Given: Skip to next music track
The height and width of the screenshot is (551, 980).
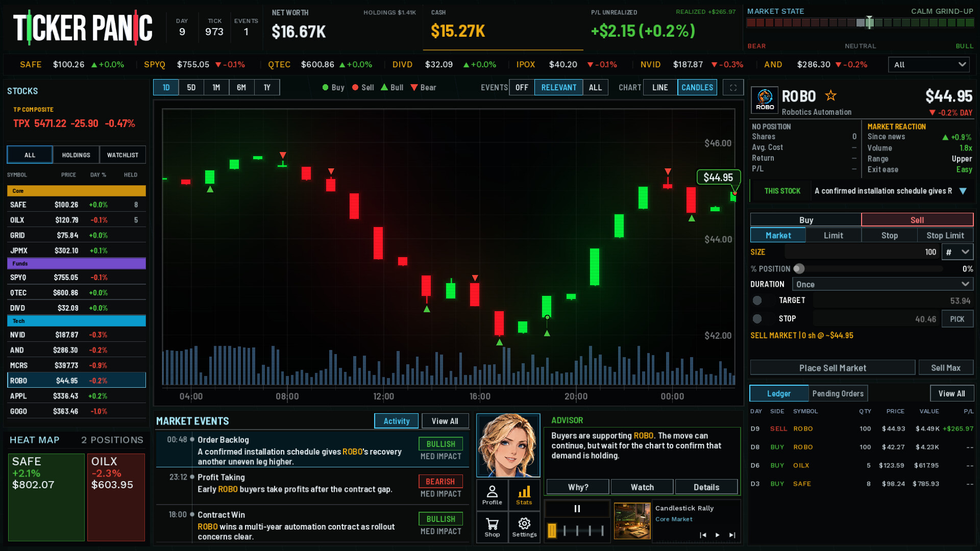Looking at the screenshot, I should pos(732,535).
